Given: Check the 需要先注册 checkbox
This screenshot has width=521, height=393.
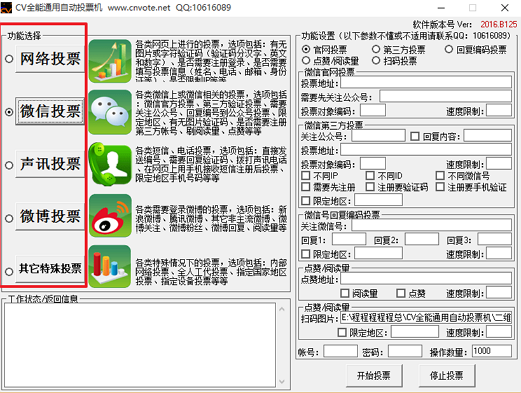Looking at the screenshot, I should click(305, 187).
